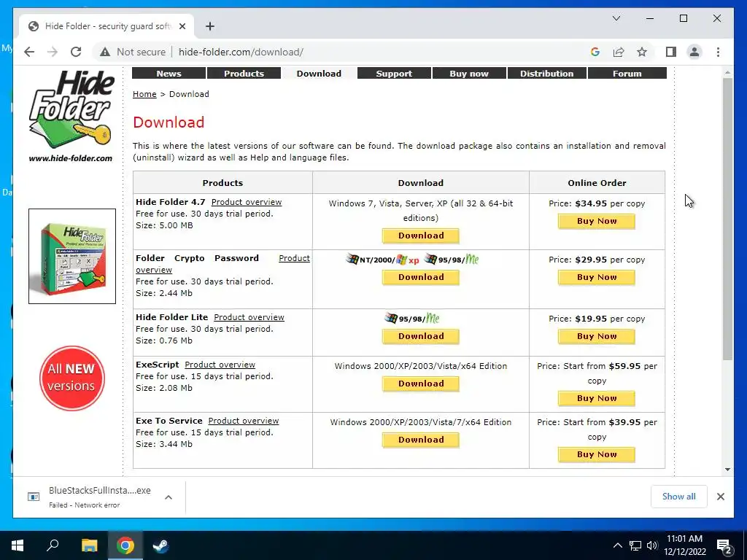
Task: Open the News navigation tab
Action: [x=169, y=74]
